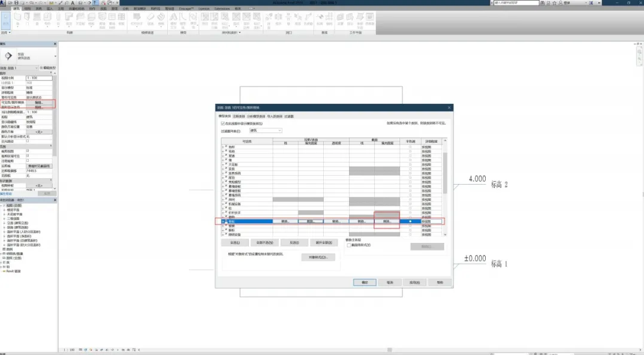
Task: Open the 过滤器列表 dropdown showing 建筑
Action: coord(265,131)
